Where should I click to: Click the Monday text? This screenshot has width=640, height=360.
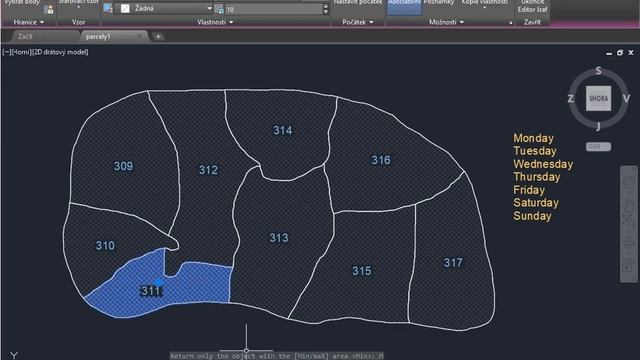[533, 138]
